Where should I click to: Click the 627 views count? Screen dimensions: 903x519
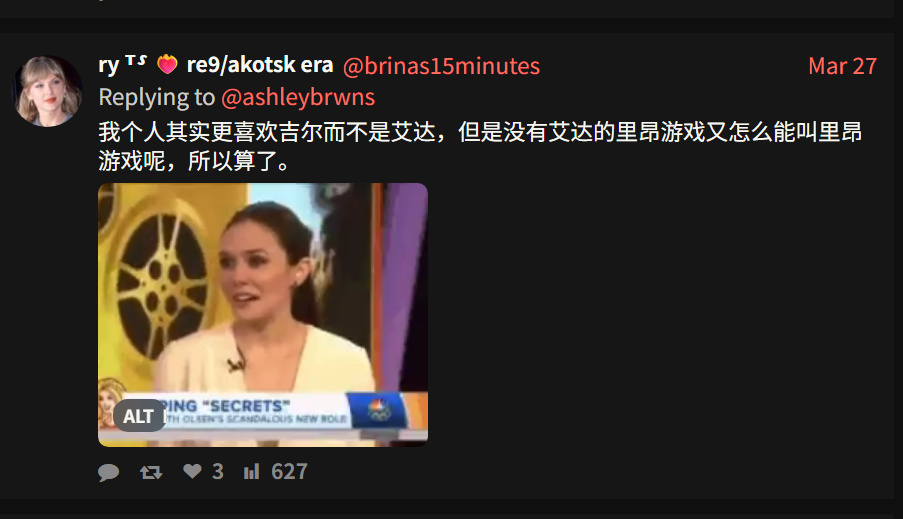coord(290,472)
